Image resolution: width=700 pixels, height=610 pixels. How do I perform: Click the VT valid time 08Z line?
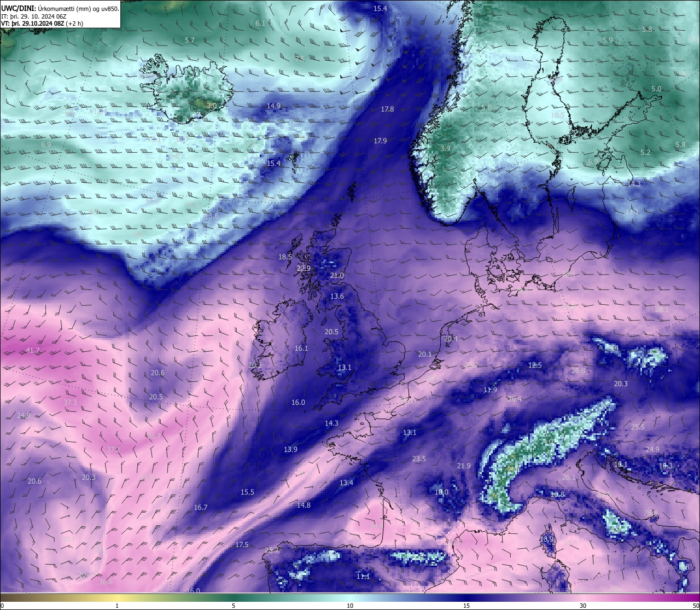point(43,24)
